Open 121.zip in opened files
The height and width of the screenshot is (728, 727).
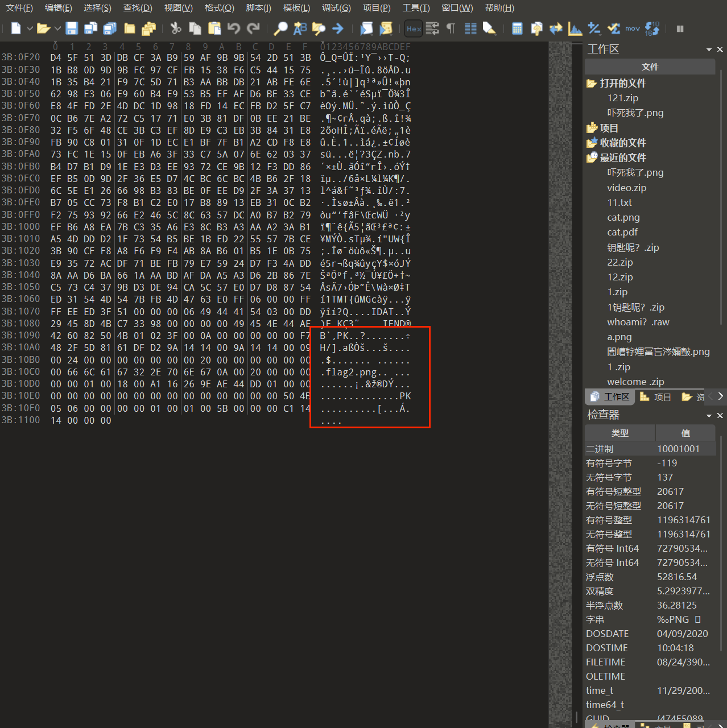[623, 98]
